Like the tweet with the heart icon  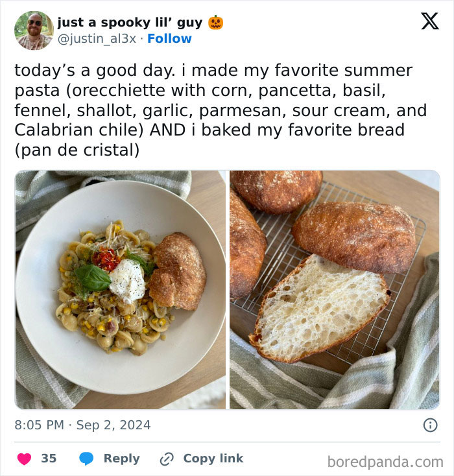24,458
